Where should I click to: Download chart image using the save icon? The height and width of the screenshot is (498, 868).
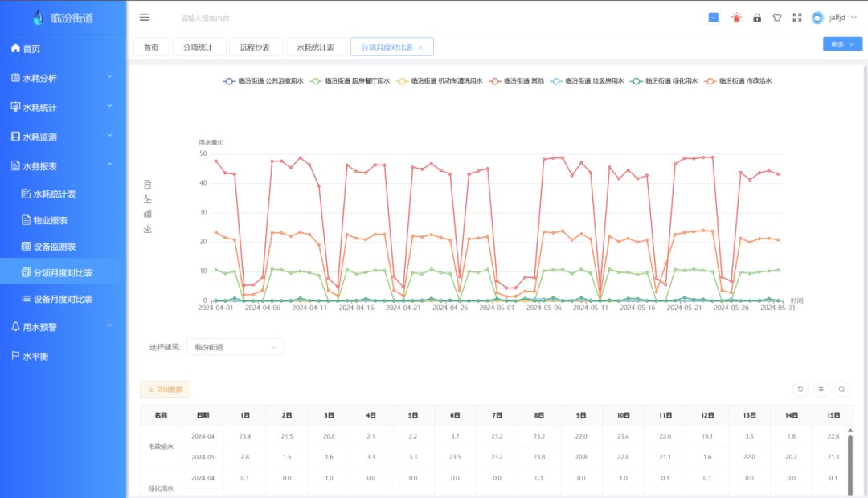click(x=148, y=229)
